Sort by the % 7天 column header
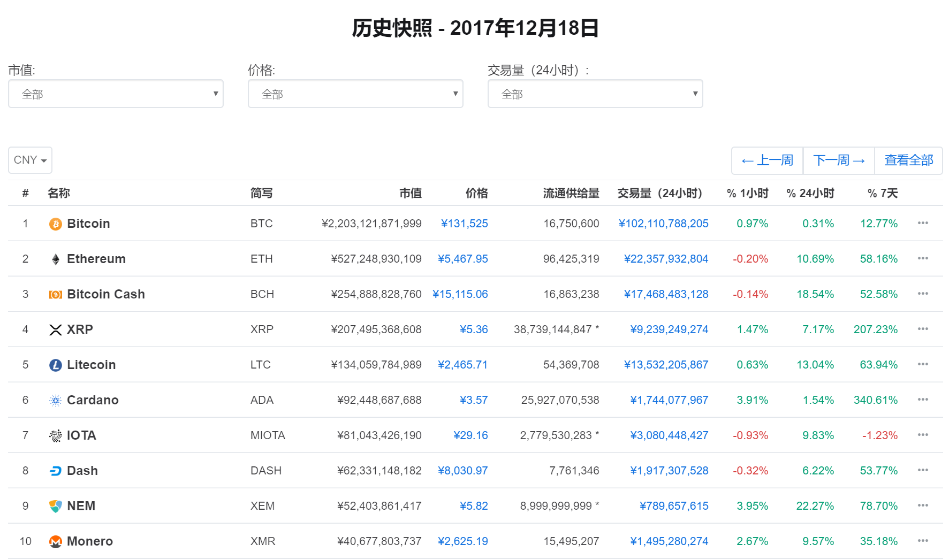The height and width of the screenshot is (560, 949). (x=882, y=193)
